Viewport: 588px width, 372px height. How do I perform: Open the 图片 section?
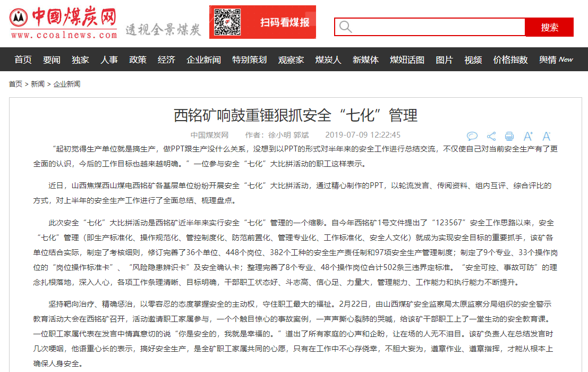pos(445,60)
